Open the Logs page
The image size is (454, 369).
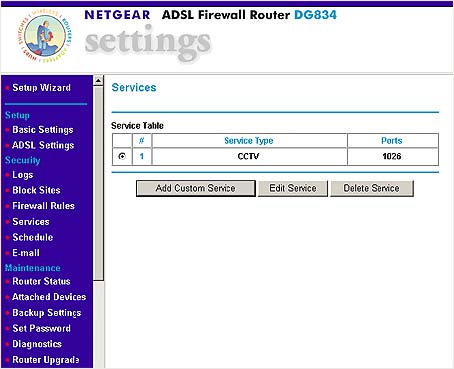23,175
